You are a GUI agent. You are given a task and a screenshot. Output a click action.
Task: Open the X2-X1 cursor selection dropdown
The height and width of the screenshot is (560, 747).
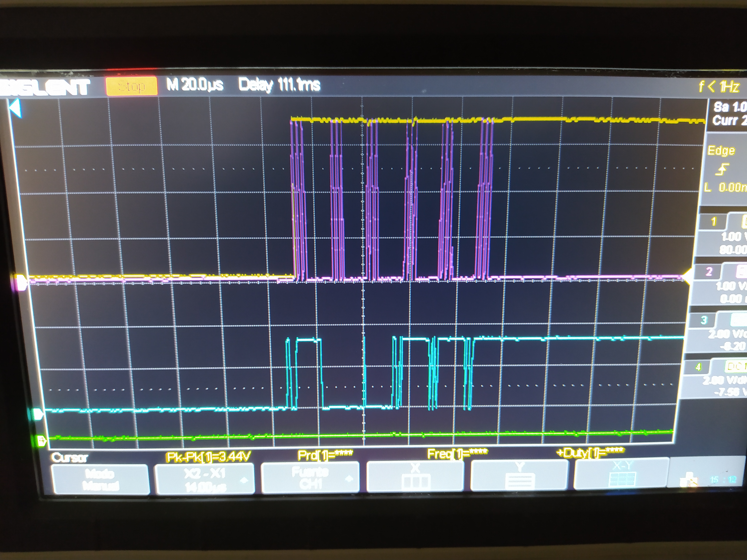tap(205, 479)
